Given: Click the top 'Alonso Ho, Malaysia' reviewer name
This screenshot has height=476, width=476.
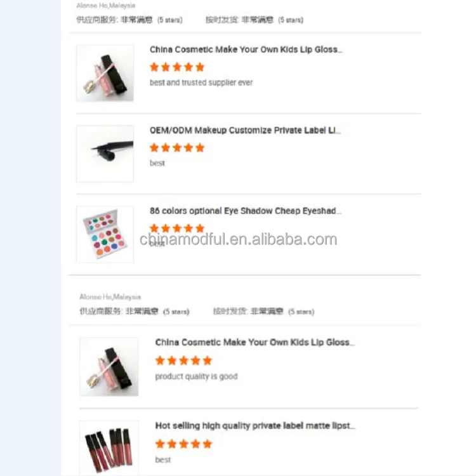Looking at the screenshot, I should pos(105,6).
